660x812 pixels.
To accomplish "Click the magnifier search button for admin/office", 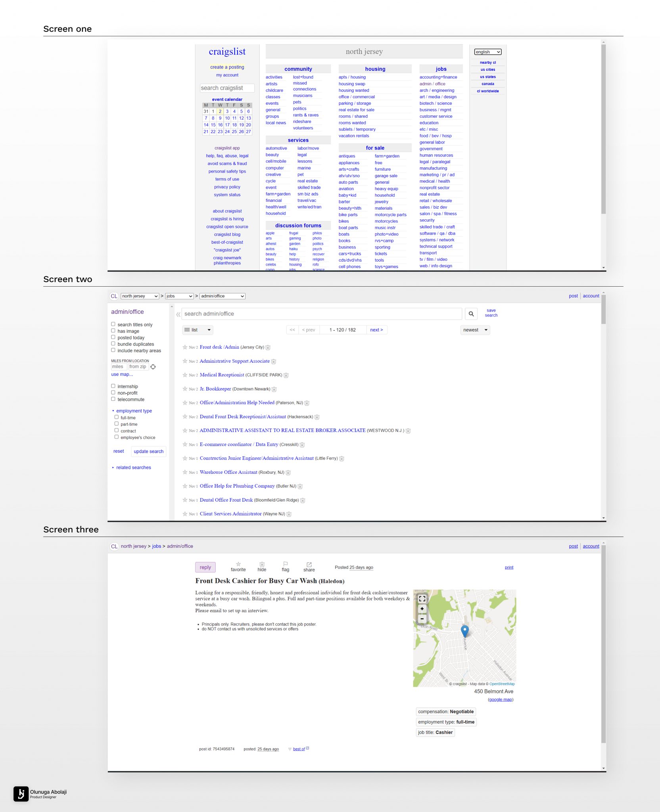I will 471,314.
